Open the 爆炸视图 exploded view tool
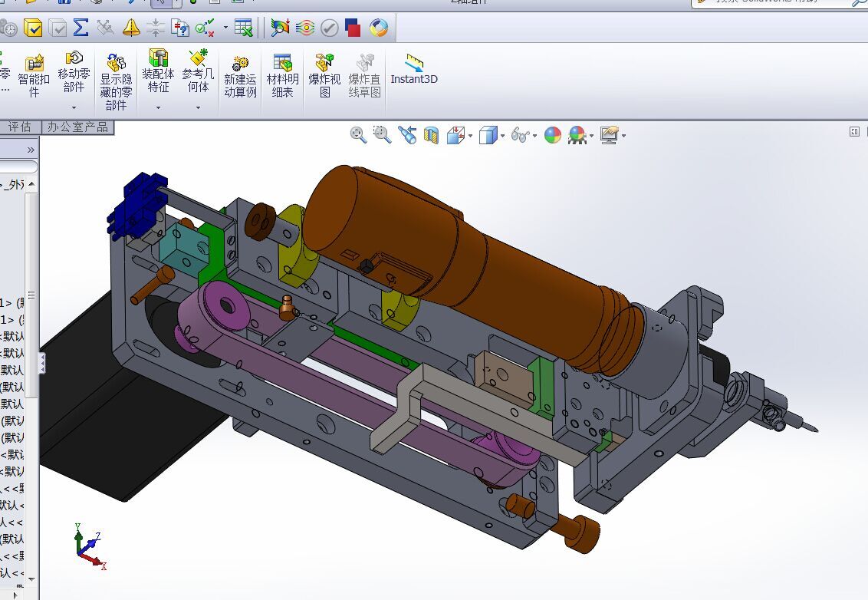The height and width of the screenshot is (600, 868). (x=324, y=76)
